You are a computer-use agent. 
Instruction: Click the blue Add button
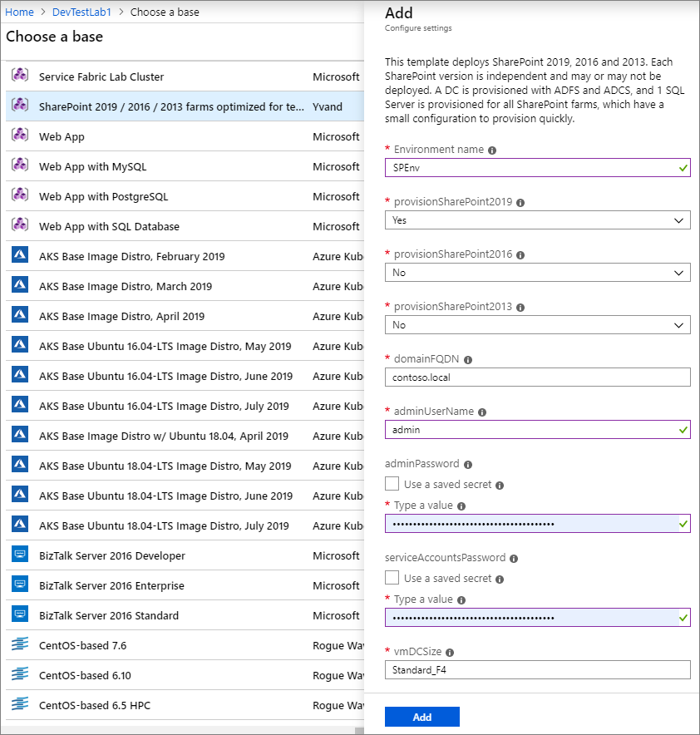click(x=421, y=717)
